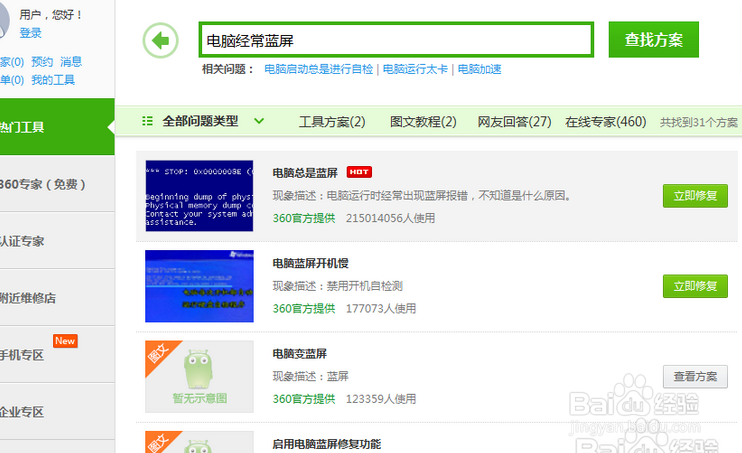Screen dimensions: 742x453
Task: Click the search box containing 电脑经常蓝屏
Action: [396, 40]
